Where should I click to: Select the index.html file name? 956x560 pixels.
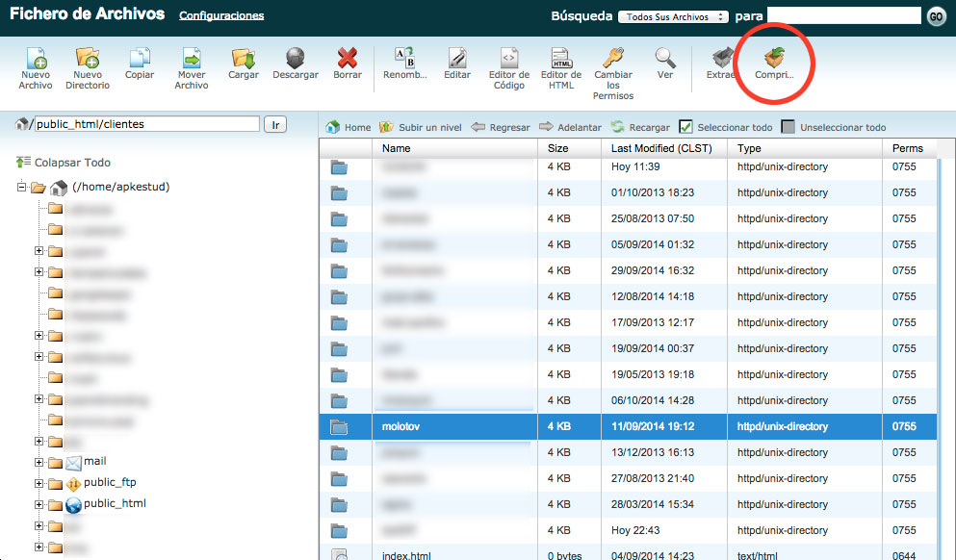coord(406,555)
